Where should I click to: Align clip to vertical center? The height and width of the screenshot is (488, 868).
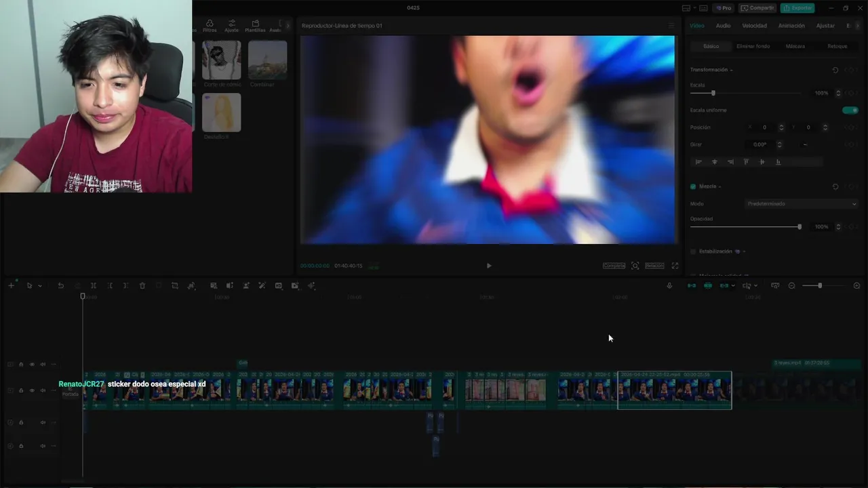[762, 162]
